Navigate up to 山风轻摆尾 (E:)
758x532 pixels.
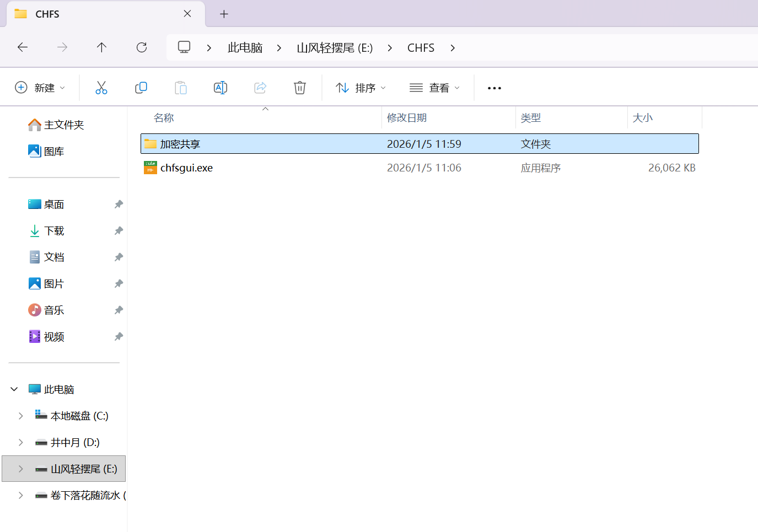pos(101,47)
